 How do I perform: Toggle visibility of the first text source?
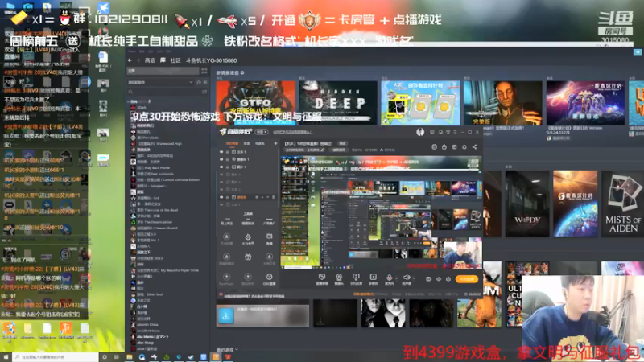click(x=221, y=152)
